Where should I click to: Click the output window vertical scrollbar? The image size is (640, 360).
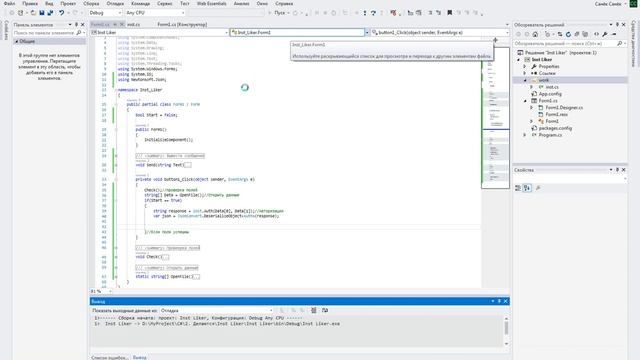point(506,331)
